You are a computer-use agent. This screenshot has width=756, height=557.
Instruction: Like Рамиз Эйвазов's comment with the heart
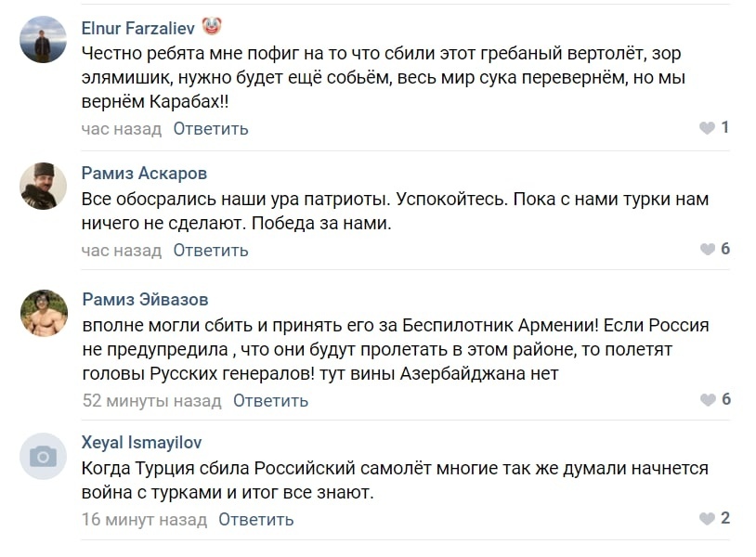(x=708, y=399)
